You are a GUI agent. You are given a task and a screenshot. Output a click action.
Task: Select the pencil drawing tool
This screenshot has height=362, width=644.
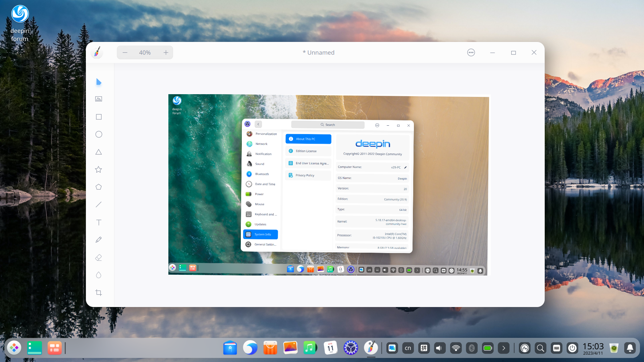(x=98, y=239)
